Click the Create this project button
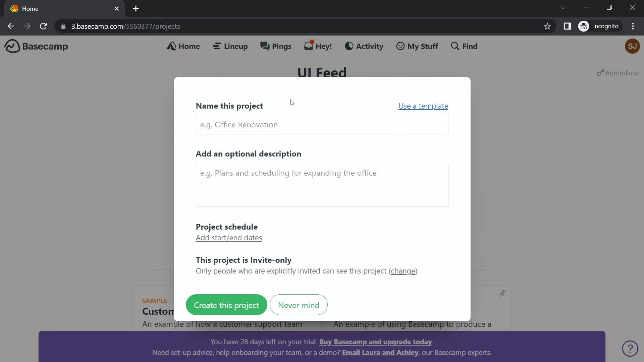The image size is (644, 362). pos(226,305)
